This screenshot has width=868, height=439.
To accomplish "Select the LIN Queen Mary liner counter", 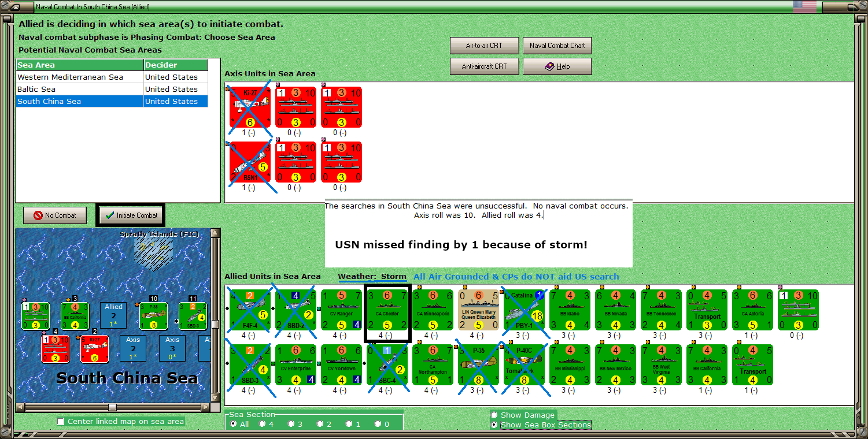I will pyautogui.click(x=478, y=310).
